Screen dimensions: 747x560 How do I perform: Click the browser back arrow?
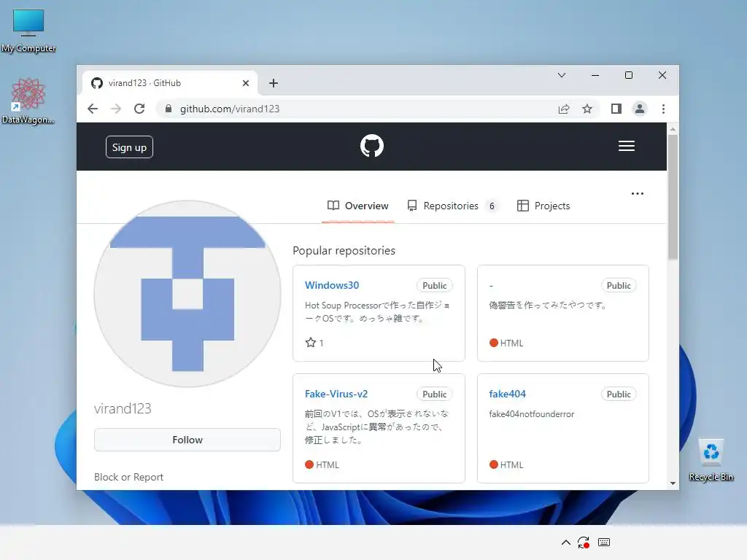coord(93,109)
